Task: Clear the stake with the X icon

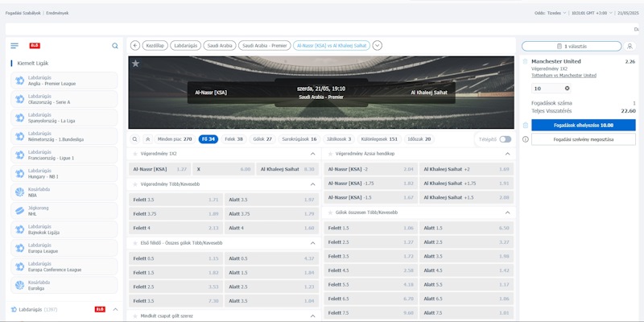Action: (568, 89)
